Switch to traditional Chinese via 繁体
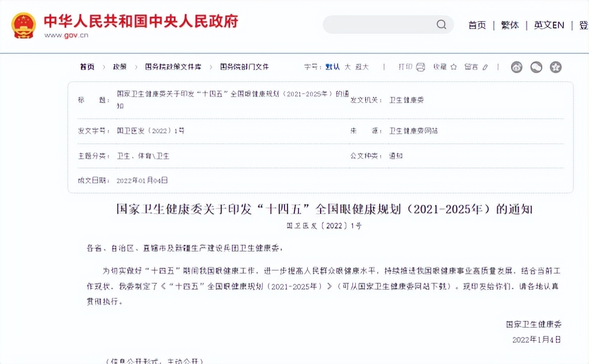This screenshot has height=364, width=589. (509, 25)
